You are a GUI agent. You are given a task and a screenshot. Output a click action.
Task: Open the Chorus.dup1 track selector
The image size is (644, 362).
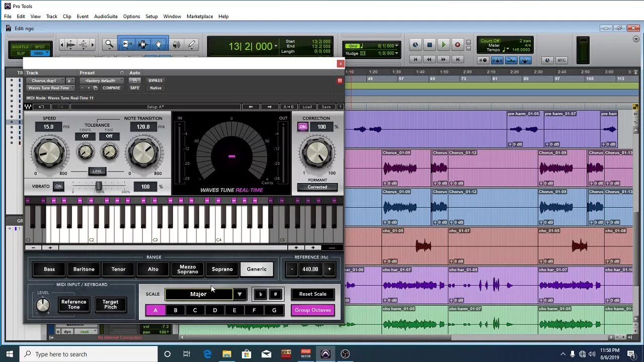point(45,80)
